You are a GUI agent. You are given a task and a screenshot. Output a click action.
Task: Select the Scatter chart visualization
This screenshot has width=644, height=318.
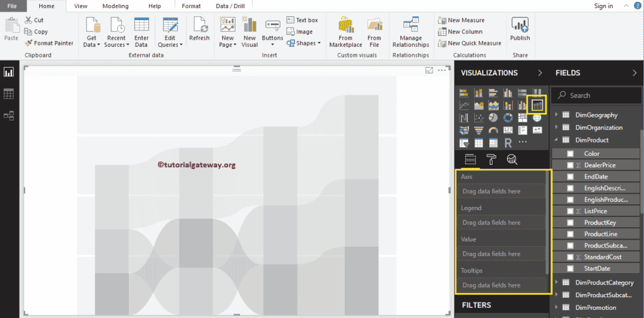tap(479, 118)
